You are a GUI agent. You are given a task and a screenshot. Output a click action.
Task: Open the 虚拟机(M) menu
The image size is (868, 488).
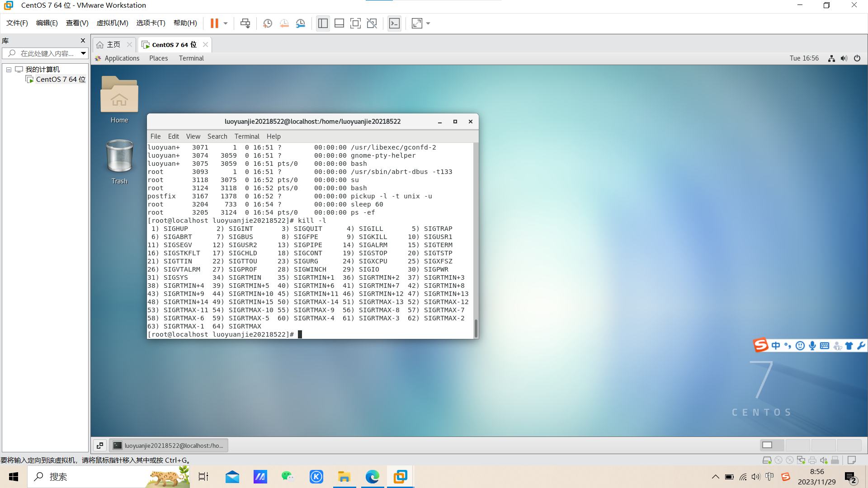click(x=113, y=23)
